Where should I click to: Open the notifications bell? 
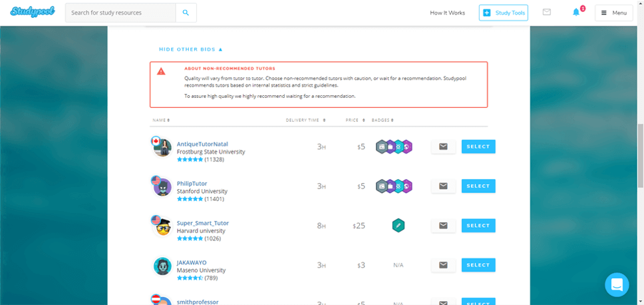pyautogui.click(x=576, y=13)
